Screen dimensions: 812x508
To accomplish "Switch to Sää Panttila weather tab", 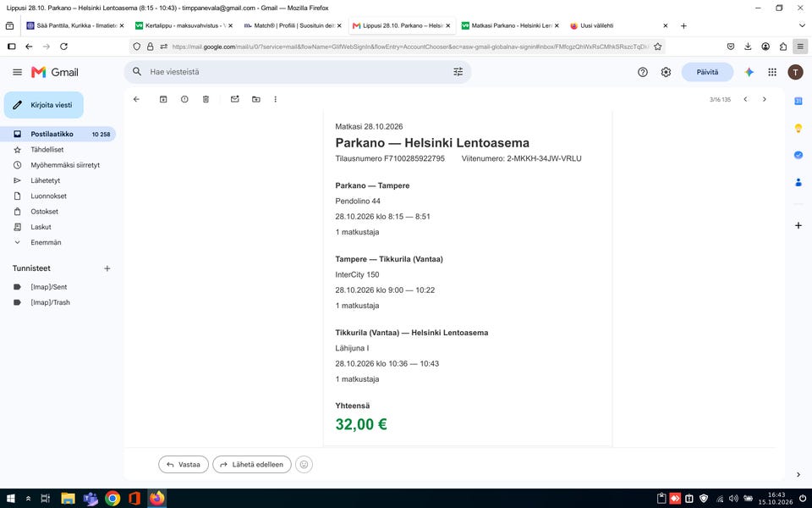I will 75,25.
